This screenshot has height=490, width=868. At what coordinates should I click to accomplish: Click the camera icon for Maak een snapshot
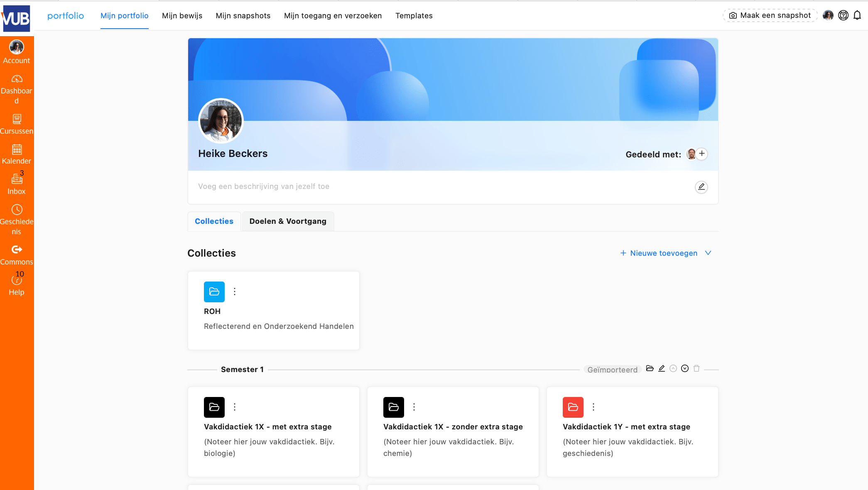point(733,15)
